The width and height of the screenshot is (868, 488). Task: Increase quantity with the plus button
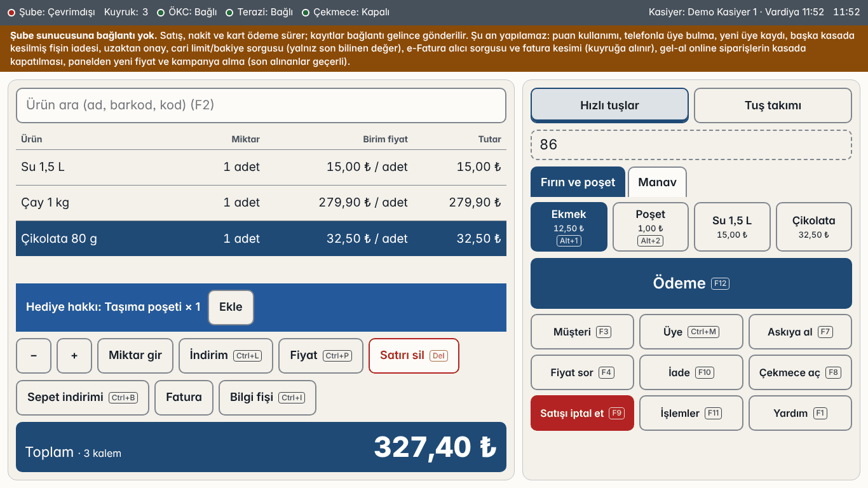pyautogui.click(x=74, y=356)
